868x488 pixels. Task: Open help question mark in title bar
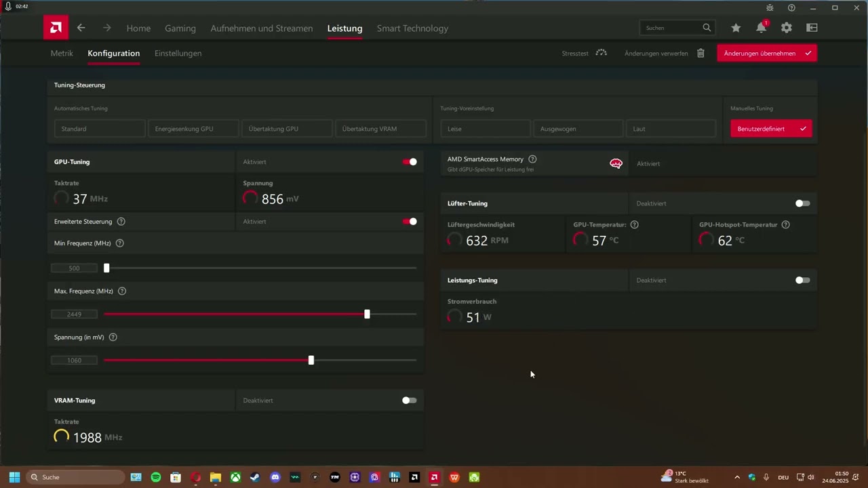pyautogui.click(x=791, y=7)
